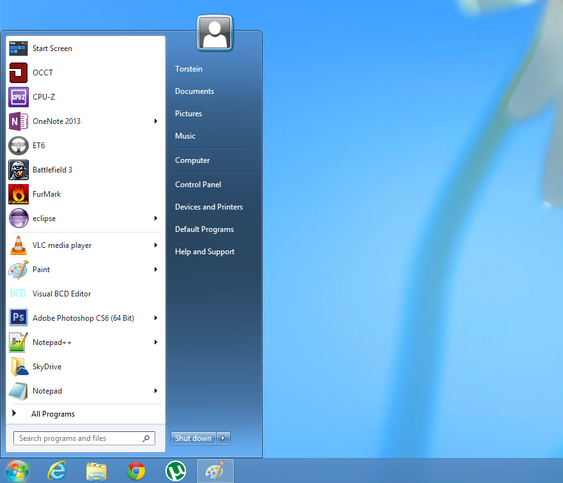Expand eclipse jump list arrow
The height and width of the screenshot is (483, 563).
point(155,218)
